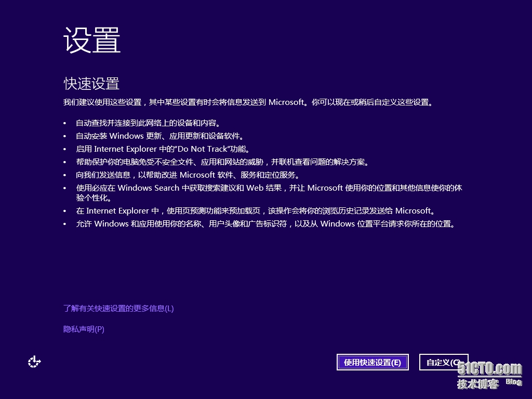Viewport: 532px width, 399px height.
Task: Click the bullet 自动安装 Windows 更新
Action: pos(161,136)
